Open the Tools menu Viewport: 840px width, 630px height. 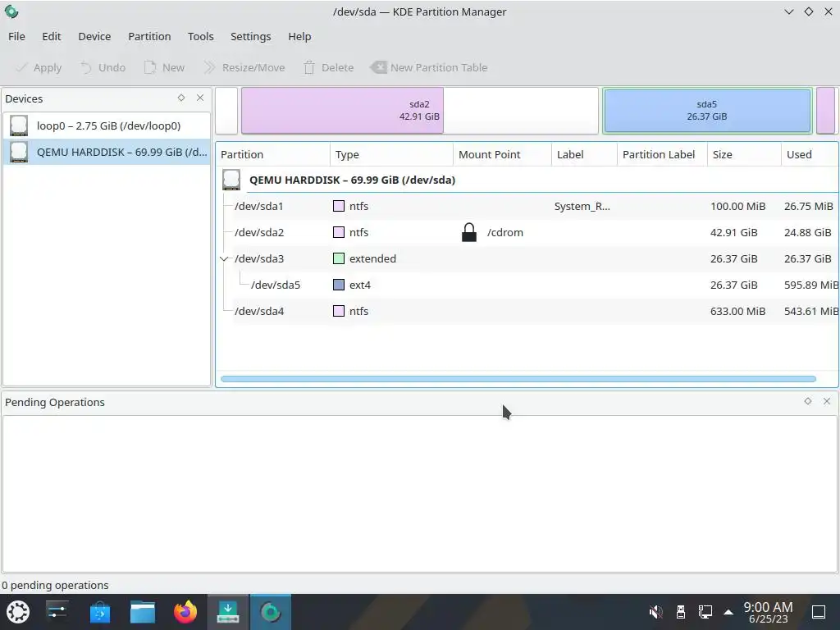(x=200, y=36)
